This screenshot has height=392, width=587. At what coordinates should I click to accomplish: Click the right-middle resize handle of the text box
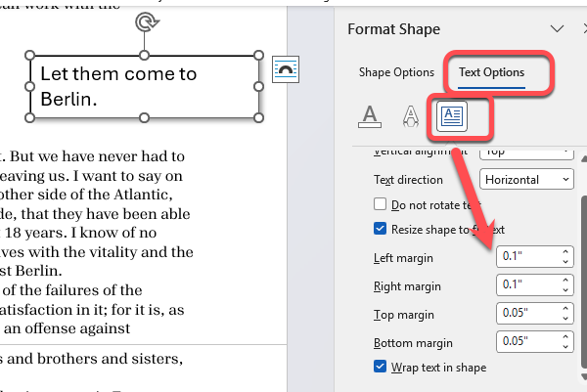pyautogui.click(x=260, y=86)
